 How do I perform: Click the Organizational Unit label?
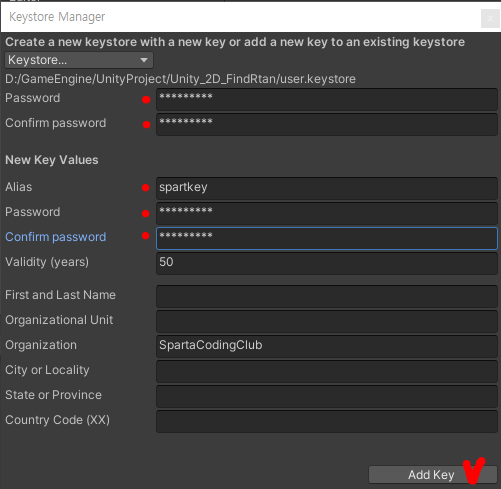59,320
